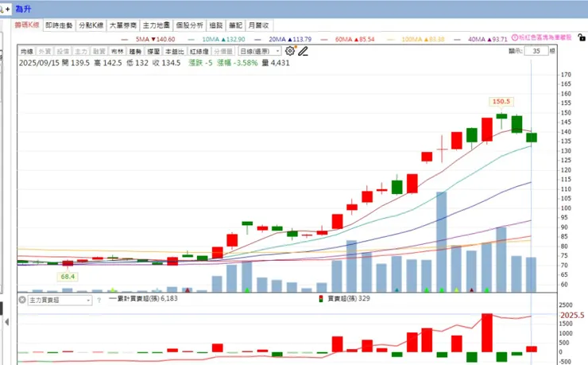Expand the 主力買賣超 indicator dropdown
Image resolution: width=588 pixels, height=365 pixels.
coord(60,300)
